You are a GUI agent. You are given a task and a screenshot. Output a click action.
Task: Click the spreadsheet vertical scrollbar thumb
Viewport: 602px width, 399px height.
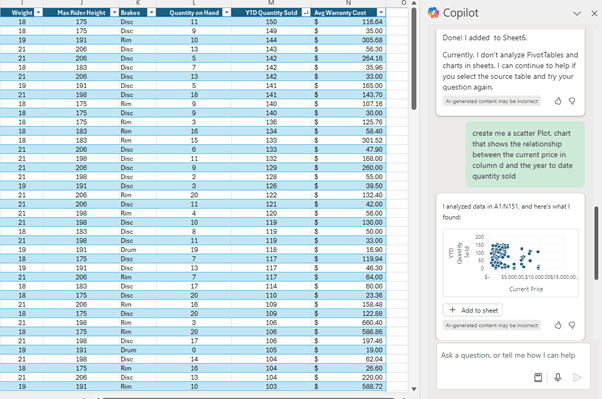pos(414,58)
